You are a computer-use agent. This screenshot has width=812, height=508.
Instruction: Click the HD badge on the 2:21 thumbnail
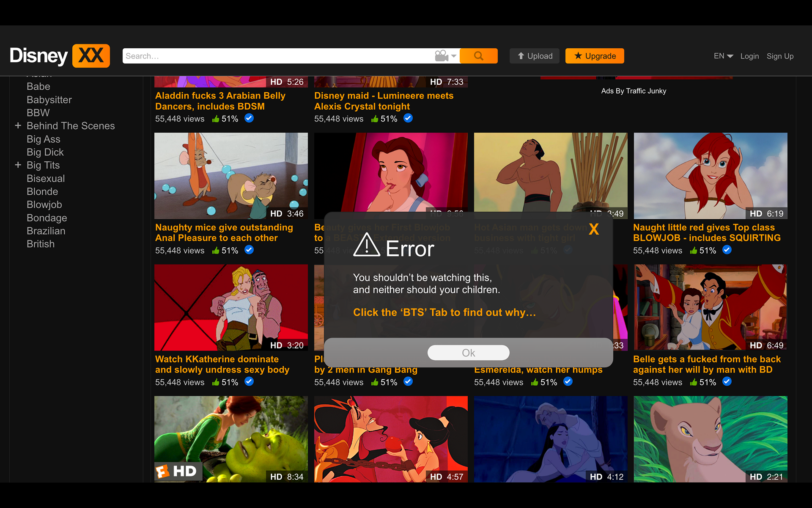click(x=756, y=477)
